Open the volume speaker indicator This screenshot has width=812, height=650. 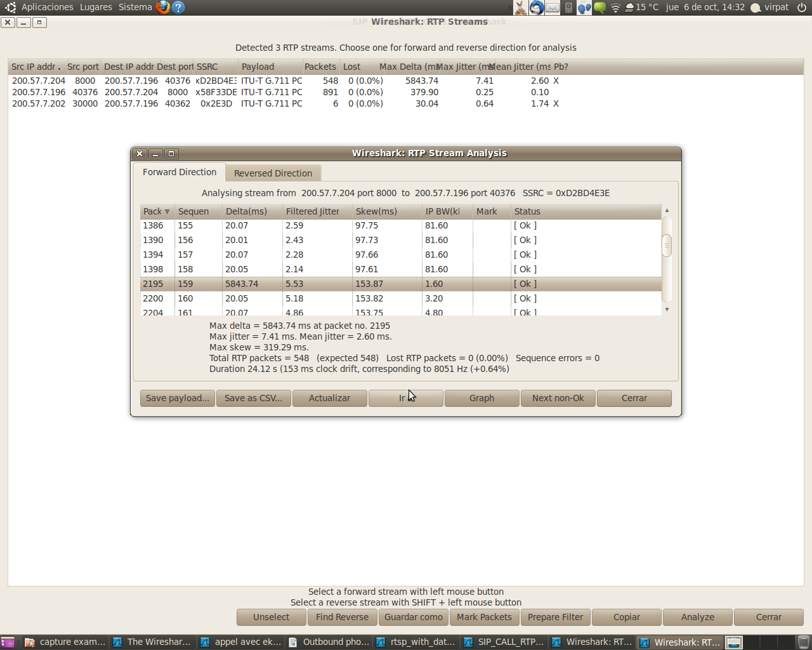pyautogui.click(x=569, y=8)
